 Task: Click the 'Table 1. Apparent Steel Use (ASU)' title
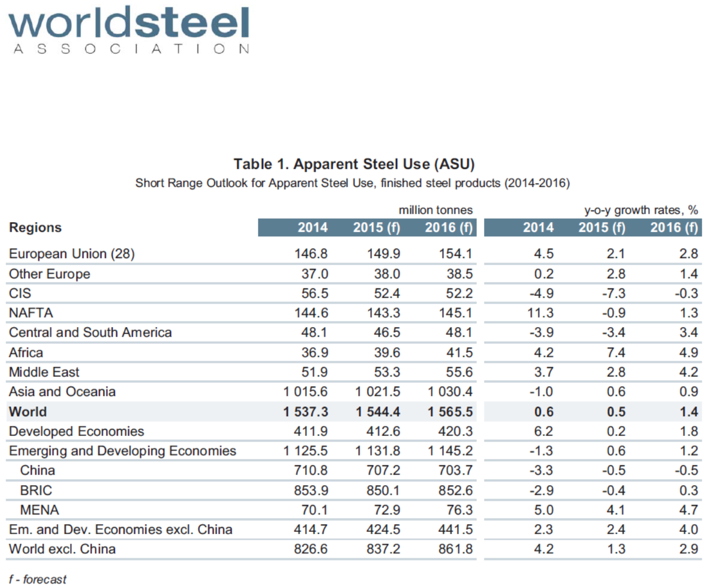point(353,164)
